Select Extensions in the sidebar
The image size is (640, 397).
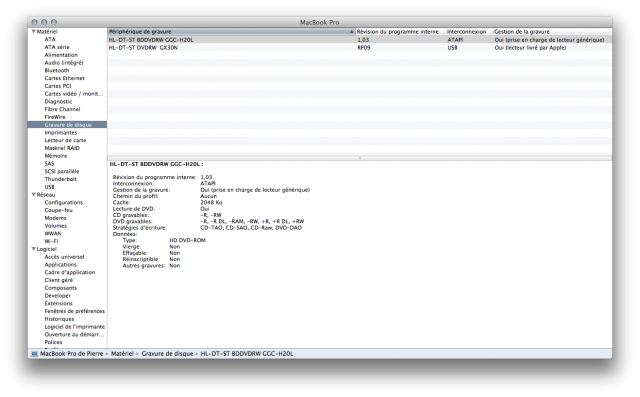(58, 303)
